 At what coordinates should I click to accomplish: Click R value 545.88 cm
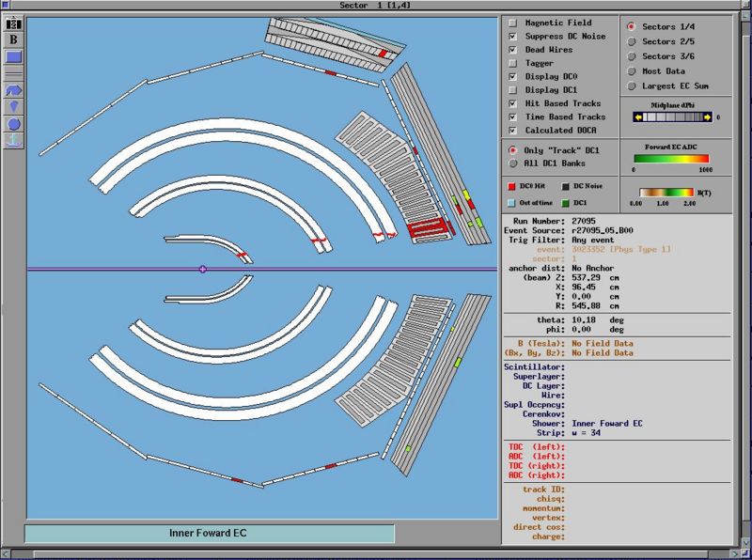[595, 306]
